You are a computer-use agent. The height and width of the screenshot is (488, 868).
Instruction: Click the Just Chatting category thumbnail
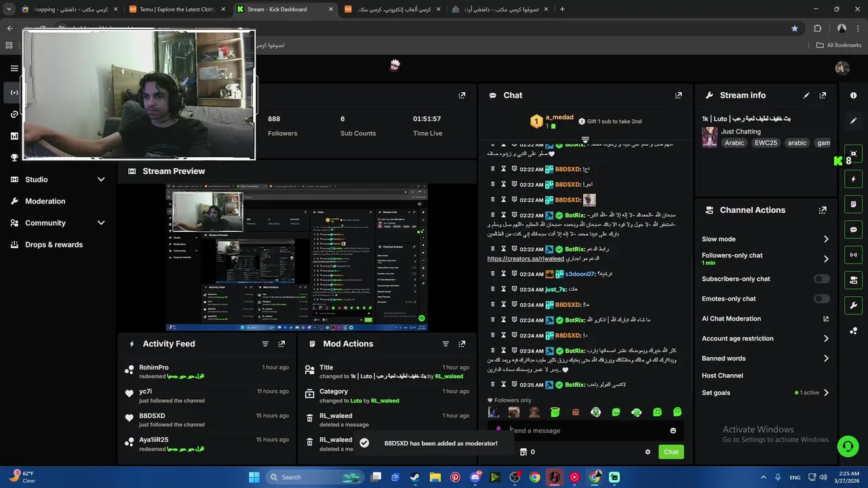pyautogui.click(x=709, y=137)
